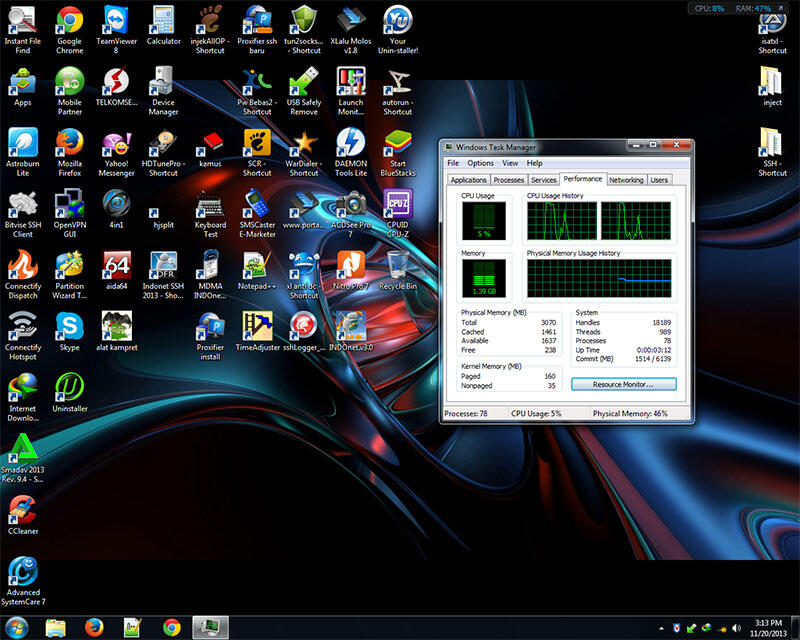Screen dimensions: 800x640
Task: Select the Device Manager desktop shortcut
Action: (163, 91)
